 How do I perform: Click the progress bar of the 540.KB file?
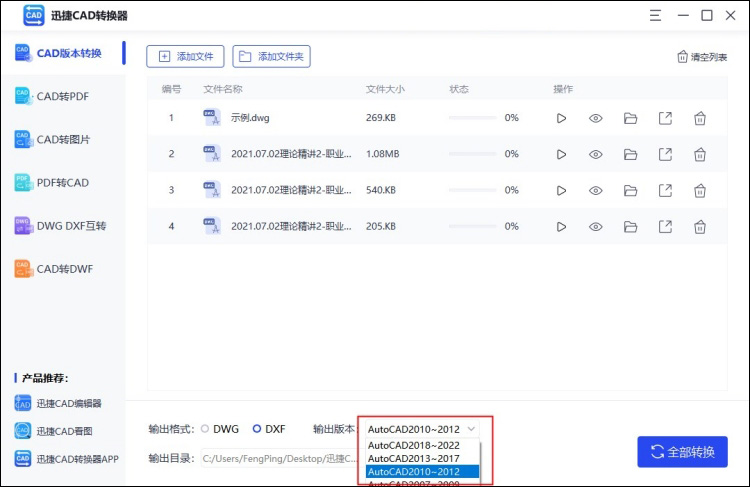(473, 190)
